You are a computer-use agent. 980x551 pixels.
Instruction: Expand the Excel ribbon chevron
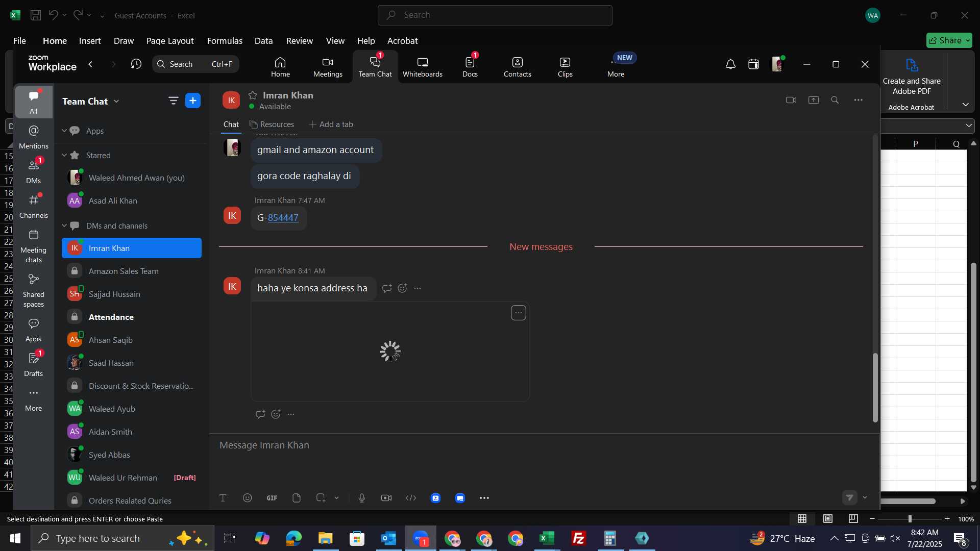click(965, 105)
